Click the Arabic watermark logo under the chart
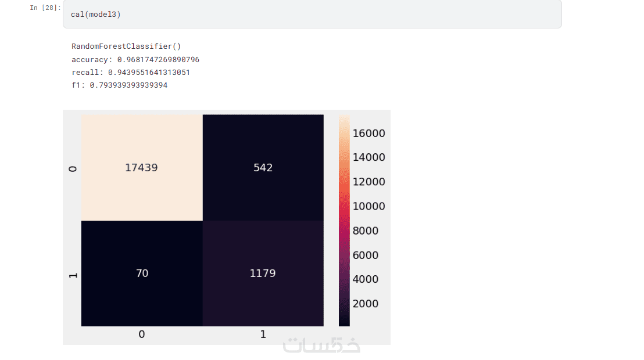 click(321, 345)
